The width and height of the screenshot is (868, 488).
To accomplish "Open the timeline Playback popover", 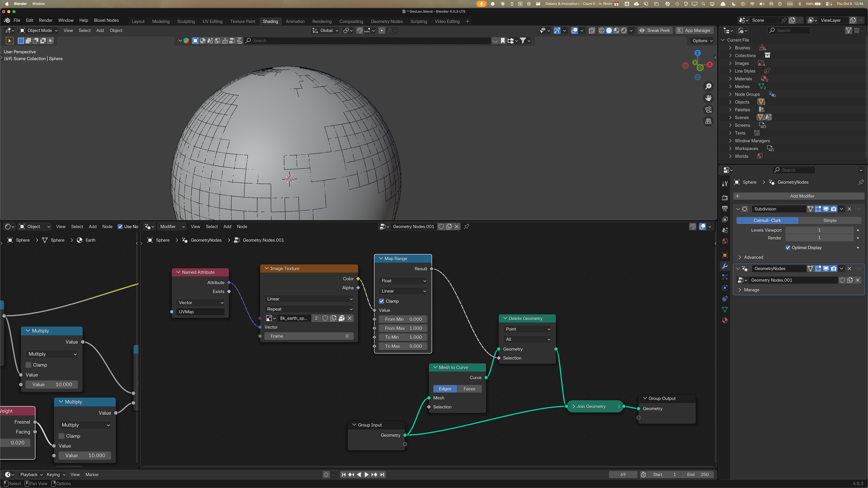I will pyautogui.click(x=31, y=475).
